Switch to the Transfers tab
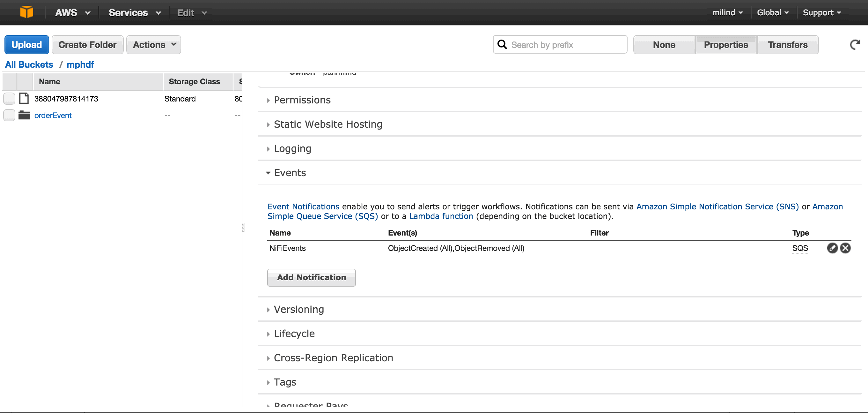Screen dimensions: 868x413 (787, 44)
